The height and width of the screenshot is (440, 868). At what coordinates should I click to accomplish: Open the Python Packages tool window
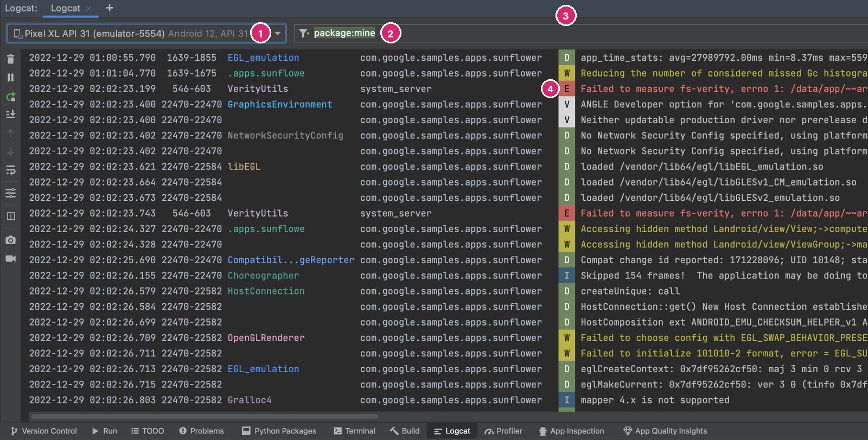coord(279,431)
